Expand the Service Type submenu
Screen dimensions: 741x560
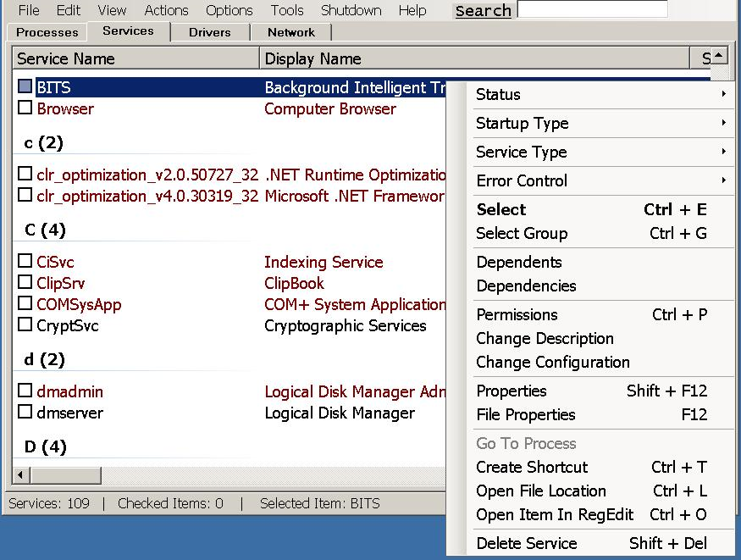point(602,152)
